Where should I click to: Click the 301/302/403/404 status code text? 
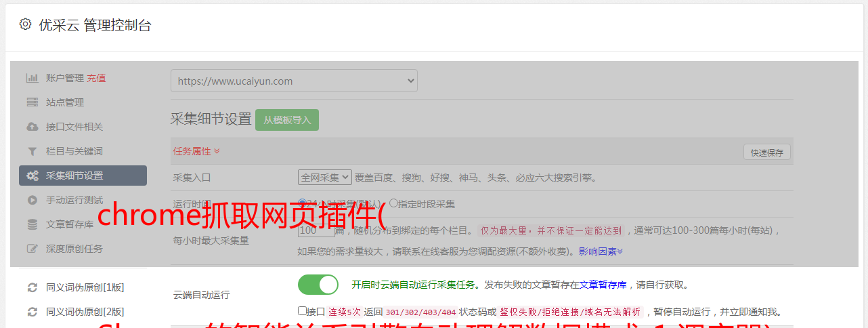point(420,312)
